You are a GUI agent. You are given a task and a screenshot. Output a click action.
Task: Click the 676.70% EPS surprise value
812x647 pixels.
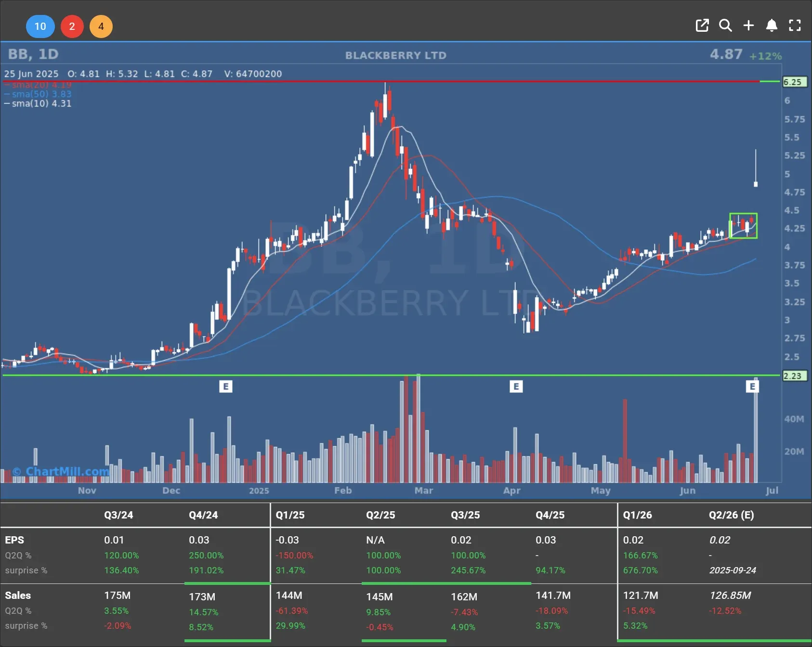[640, 570]
